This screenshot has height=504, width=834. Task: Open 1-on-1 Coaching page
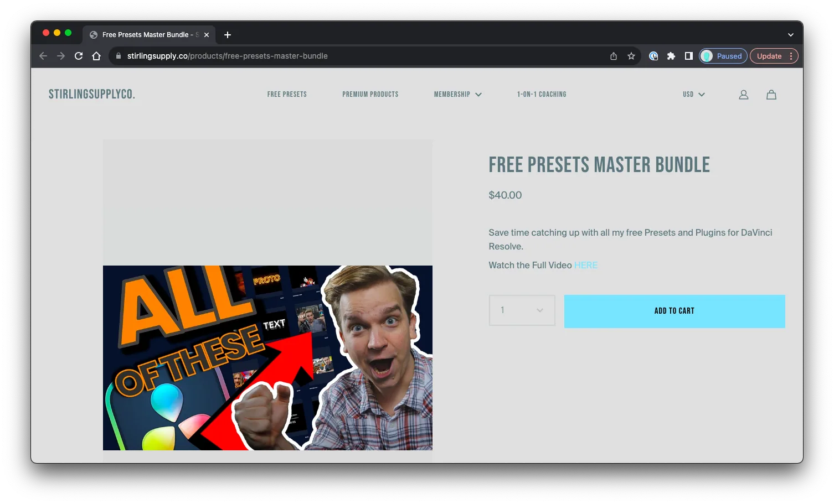(542, 95)
